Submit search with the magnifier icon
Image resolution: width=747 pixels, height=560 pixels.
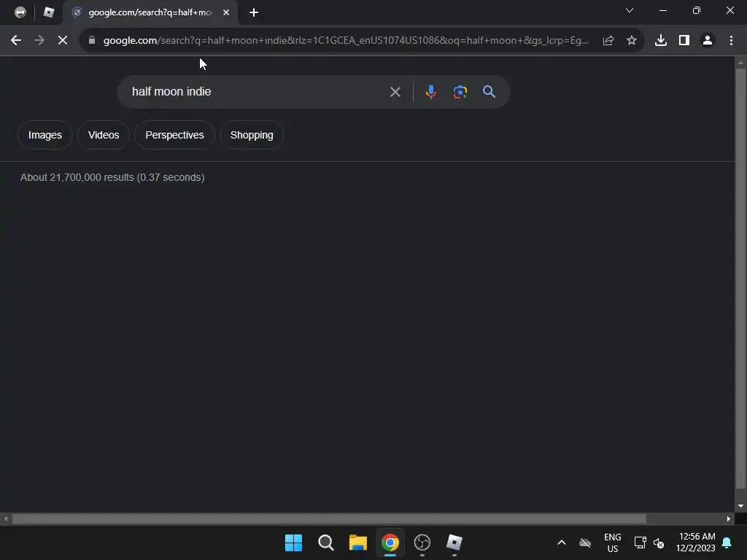pos(489,91)
